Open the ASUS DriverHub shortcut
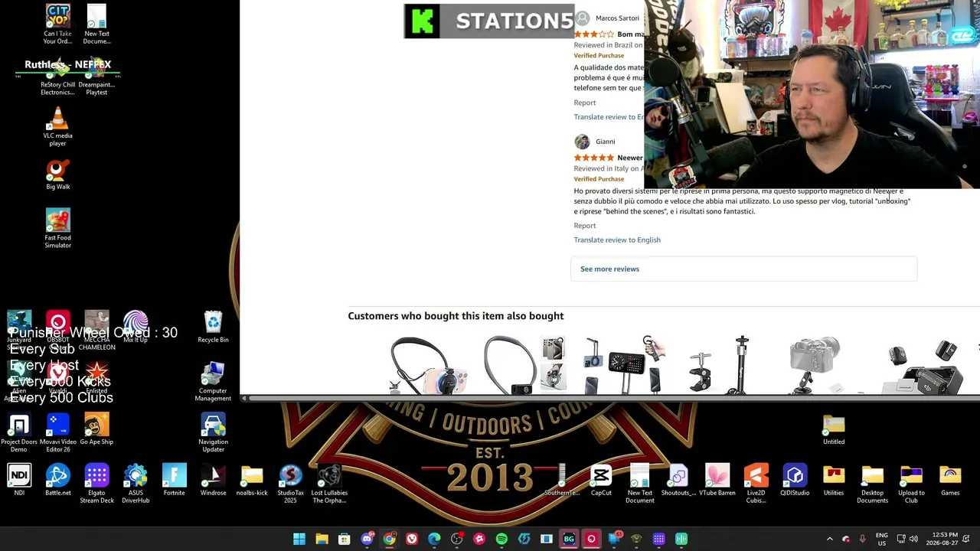The width and height of the screenshot is (980, 551). tap(136, 484)
